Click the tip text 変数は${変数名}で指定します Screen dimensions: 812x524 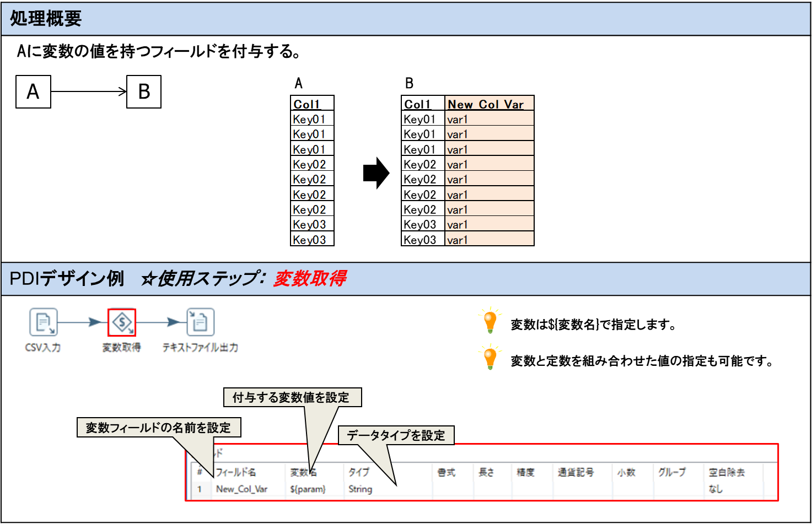click(x=593, y=325)
